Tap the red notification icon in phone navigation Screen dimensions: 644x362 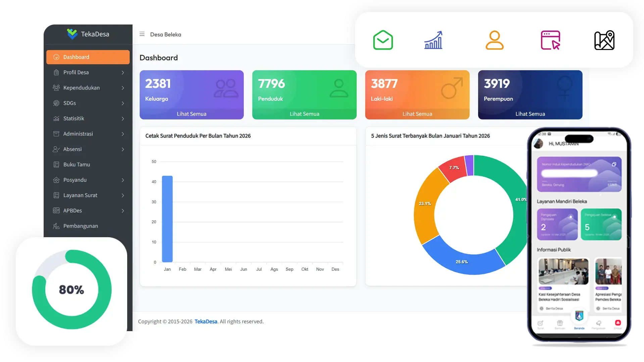tap(618, 323)
